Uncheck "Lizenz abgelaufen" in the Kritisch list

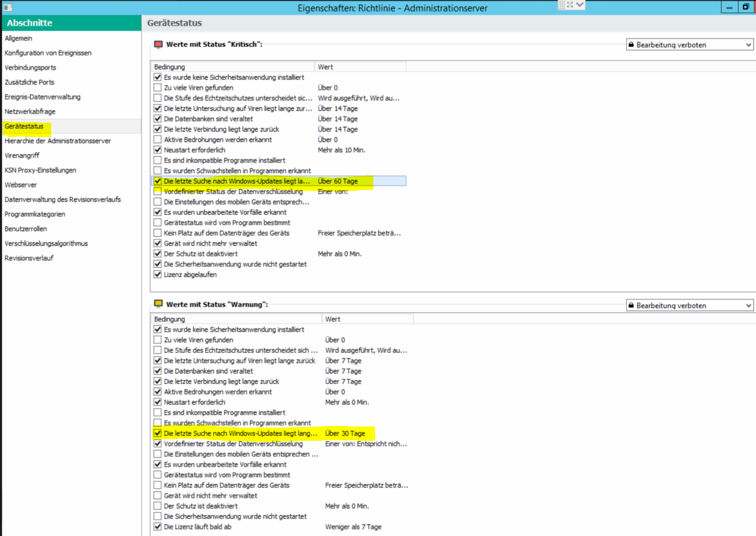point(158,275)
